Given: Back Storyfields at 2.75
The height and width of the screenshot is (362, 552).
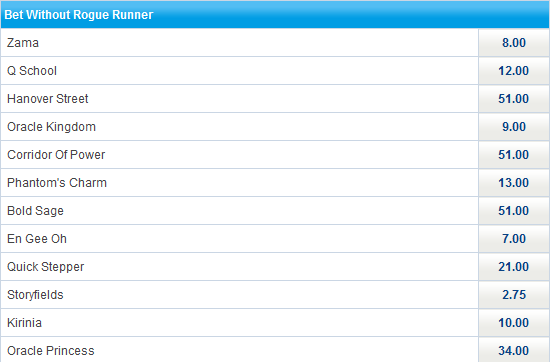Looking at the screenshot, I should coord(514,295).
